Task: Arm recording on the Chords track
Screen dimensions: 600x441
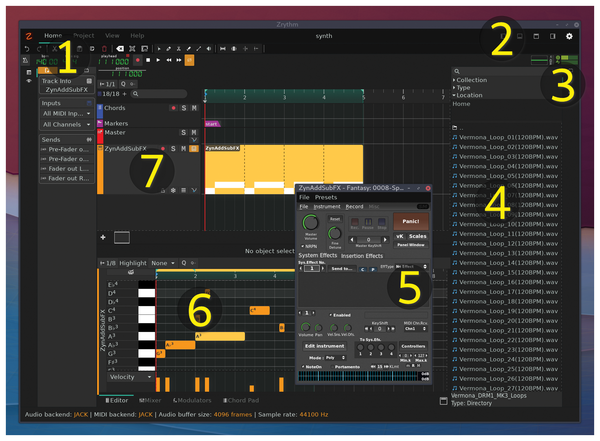Action: (x=173, y=108)
